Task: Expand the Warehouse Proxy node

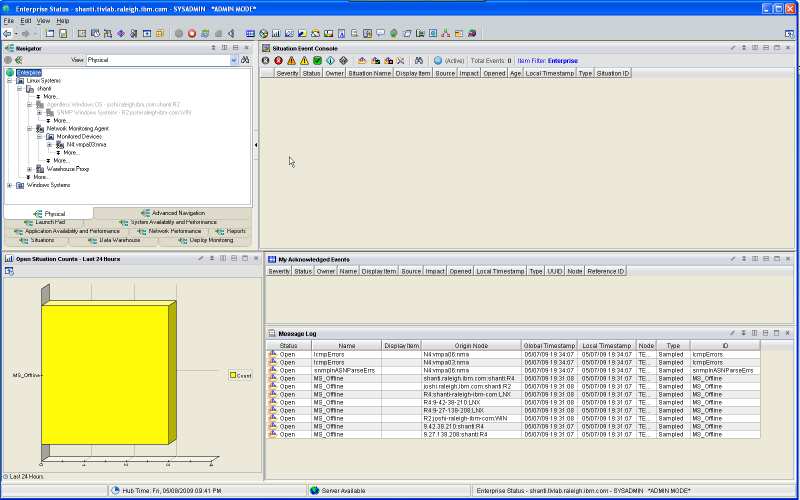Action: [x=30, y=169]
